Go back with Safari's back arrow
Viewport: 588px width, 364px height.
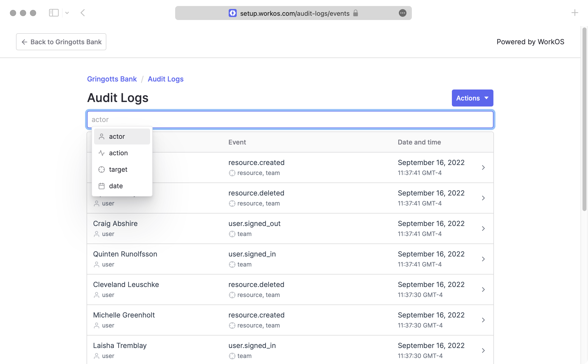pos(83,13)
